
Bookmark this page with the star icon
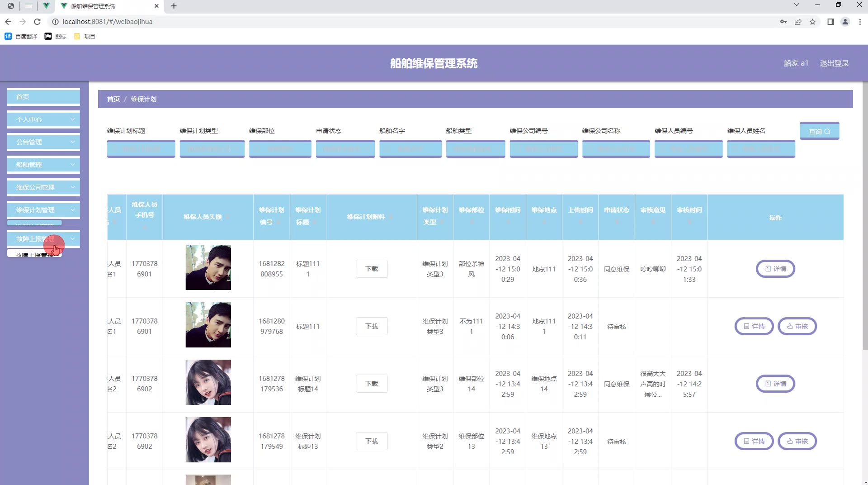pos(812,22)
